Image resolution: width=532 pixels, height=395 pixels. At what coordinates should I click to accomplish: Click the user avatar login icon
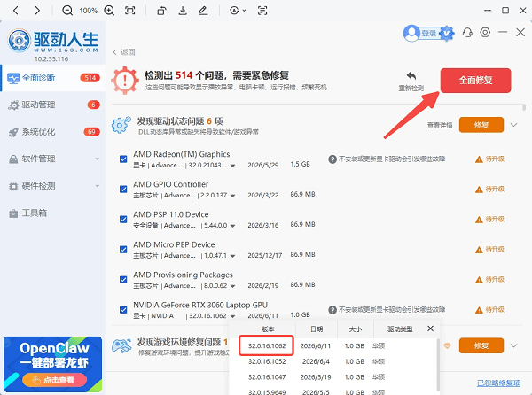coord(411,33)
